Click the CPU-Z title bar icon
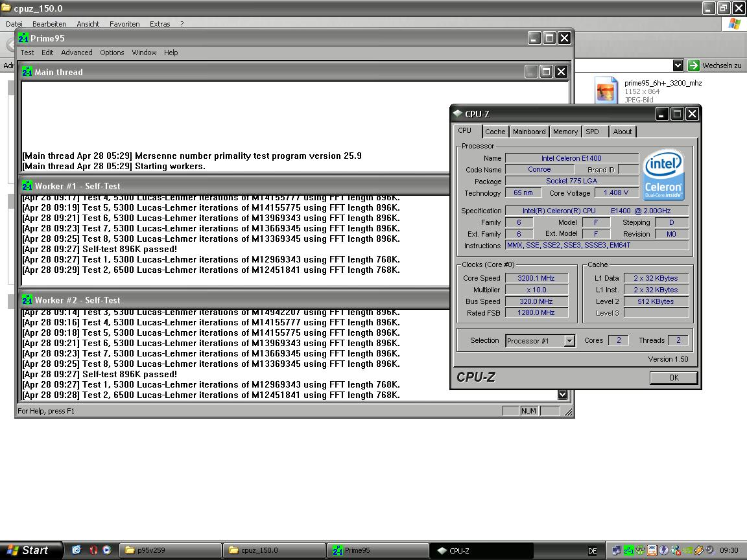The height and width of the screenshot is (560, 747). (458, 114)
